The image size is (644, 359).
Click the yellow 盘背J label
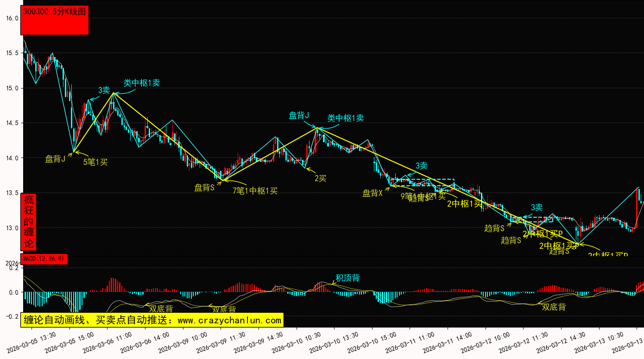tap(55, 159)
